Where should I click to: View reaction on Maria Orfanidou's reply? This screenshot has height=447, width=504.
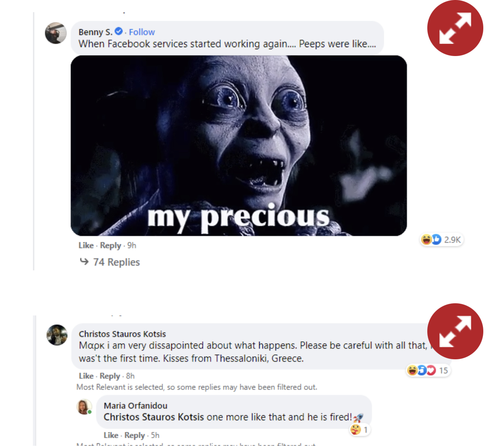(x=360, y=430)
